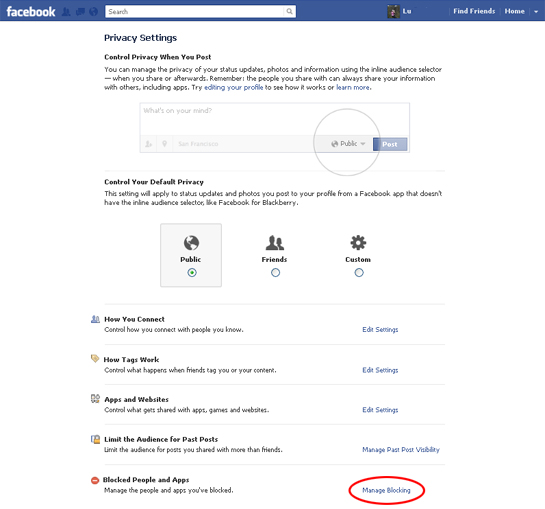
Task: Open the learn more link
Action: pyautogui.click(x=353, y=87)
